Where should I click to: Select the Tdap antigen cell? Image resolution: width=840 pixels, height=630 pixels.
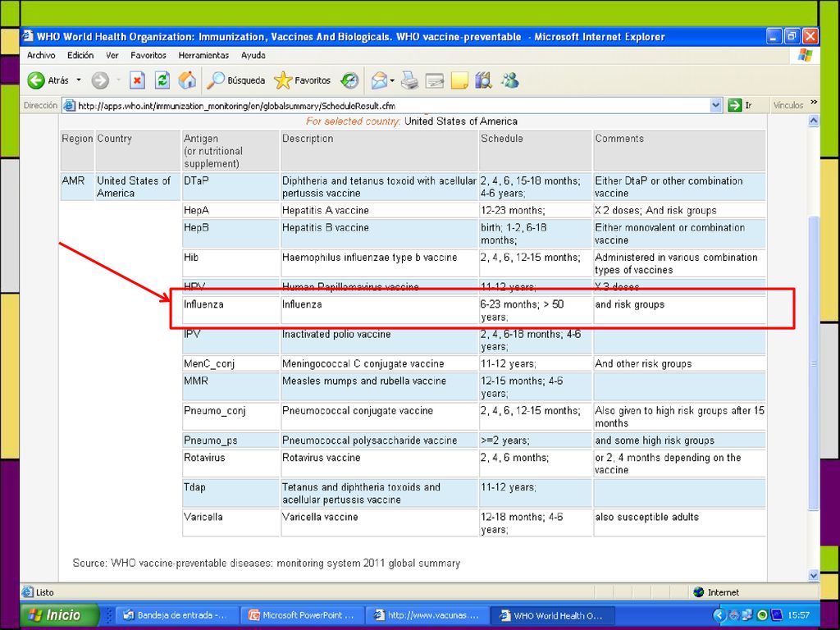231,493
